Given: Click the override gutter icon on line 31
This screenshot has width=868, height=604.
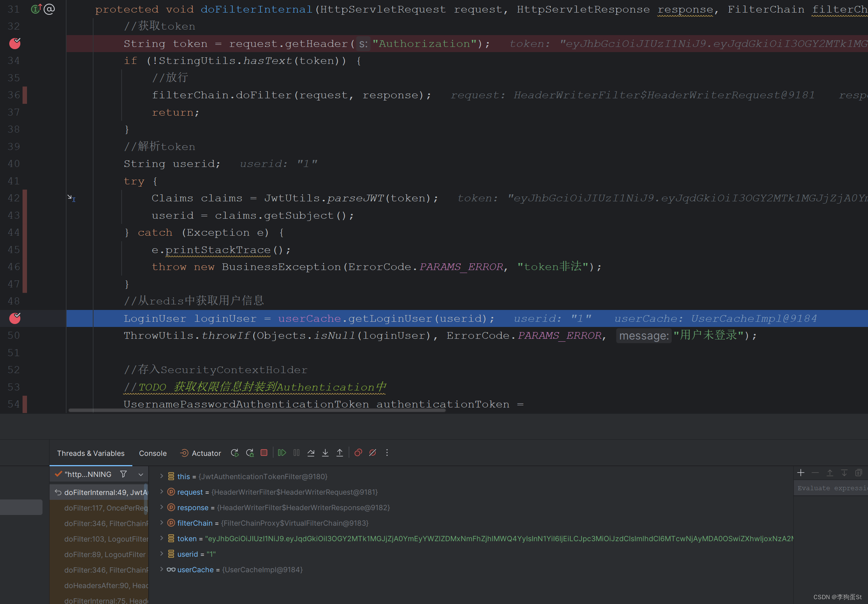Looking at the screenshot, I should (36, 9).
